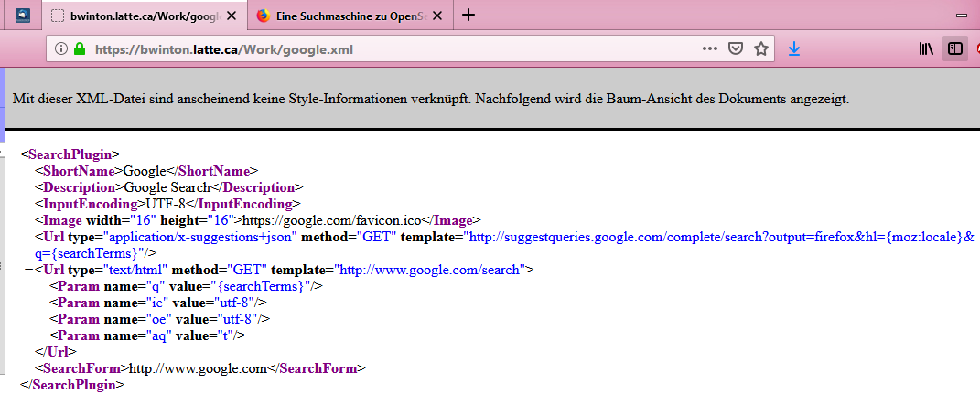Open a new tab with plus button
The image size is (980, 394).
point(468,15)
